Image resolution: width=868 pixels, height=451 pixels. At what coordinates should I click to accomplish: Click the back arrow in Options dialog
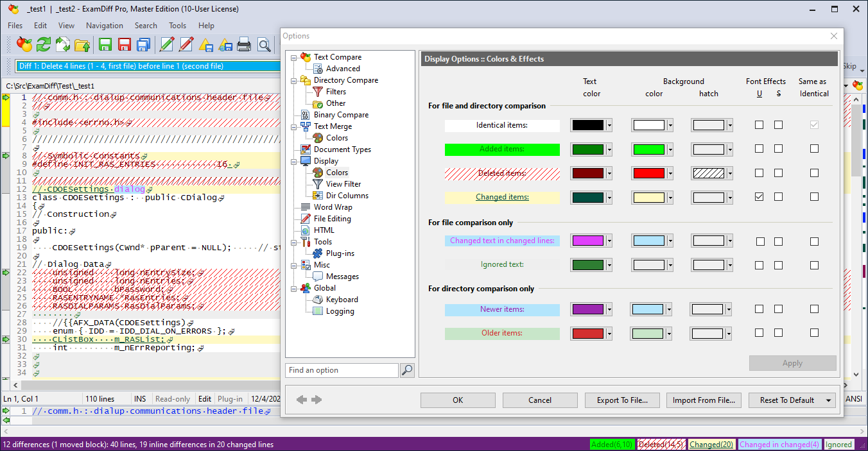tap(302, 400)
